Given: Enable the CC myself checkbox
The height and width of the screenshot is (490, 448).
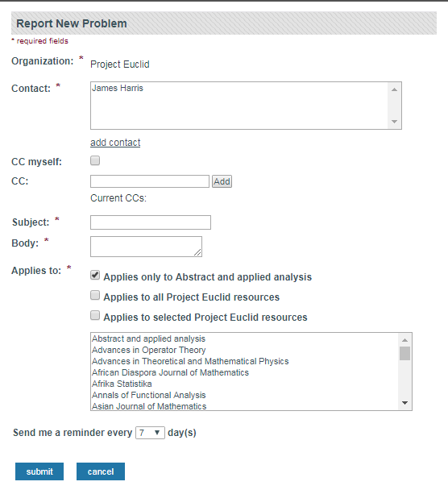Looking at the screenshot, I should 95,160.
